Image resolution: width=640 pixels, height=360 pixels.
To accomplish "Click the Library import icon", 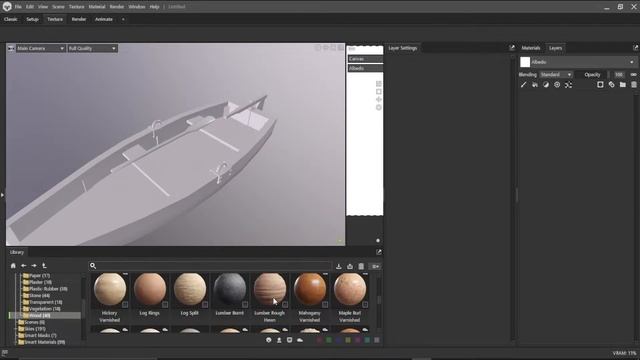I will [x=338, y=267].
